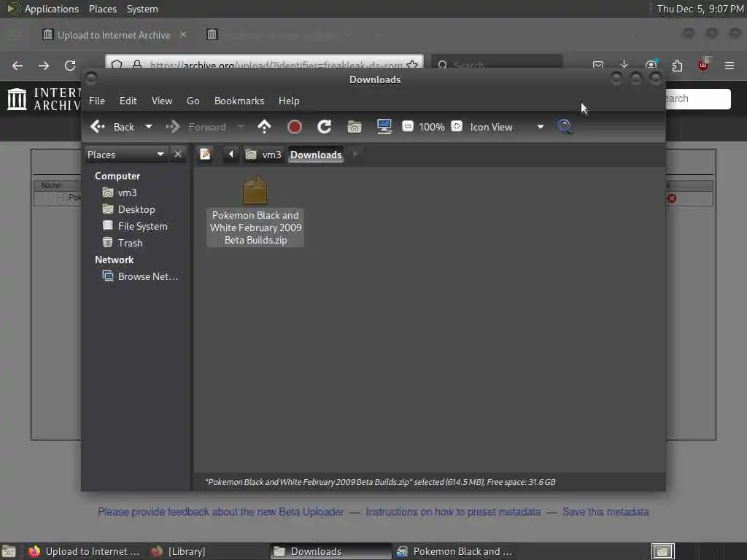Expand the Places sidebar selector dropdown

(126, 155)
